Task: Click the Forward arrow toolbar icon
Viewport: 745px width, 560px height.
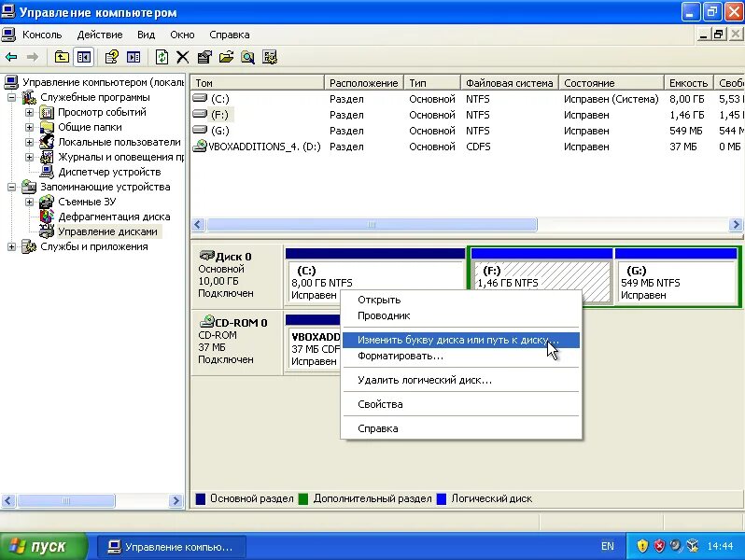Action: tap(33, 58)
